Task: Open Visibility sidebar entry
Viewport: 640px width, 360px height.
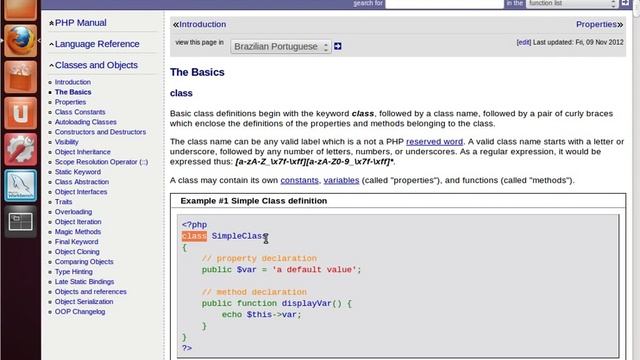Action: click(67, 142)
